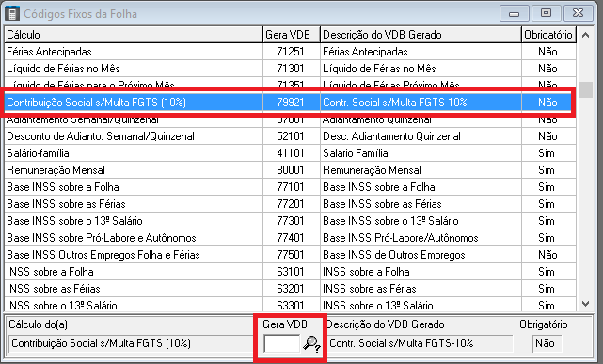Select the Salário-família row
This screenshot has width=603, height=364.
290,153
